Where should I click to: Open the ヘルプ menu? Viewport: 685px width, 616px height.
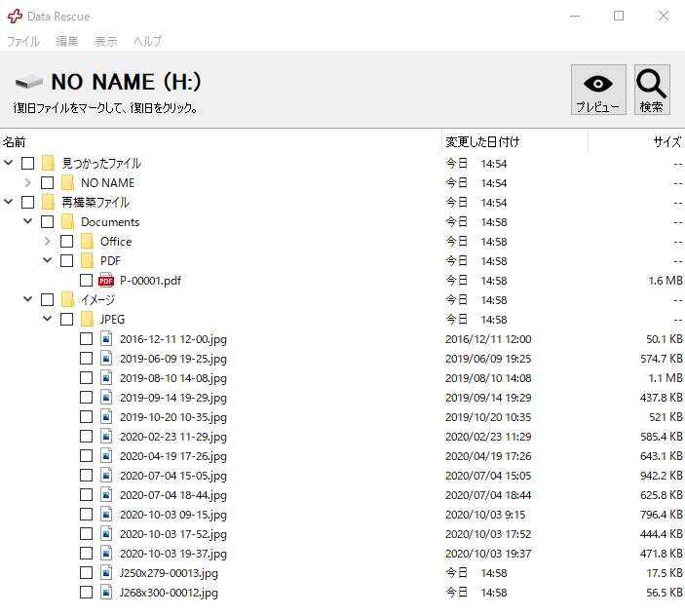(x=147, y=42)
